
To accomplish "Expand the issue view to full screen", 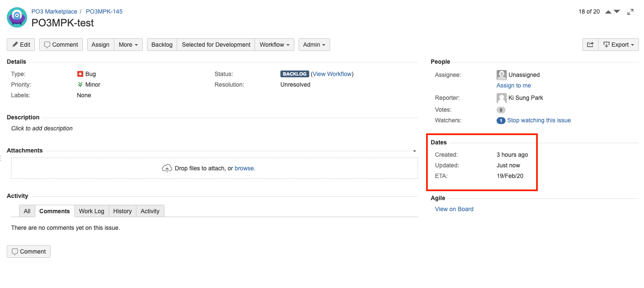I will [x=630, y=12].
